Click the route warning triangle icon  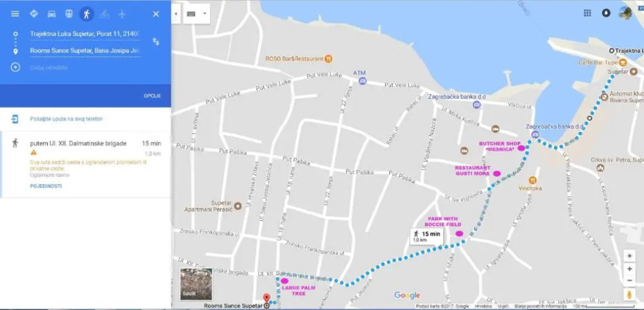click(x=33, y=153)
